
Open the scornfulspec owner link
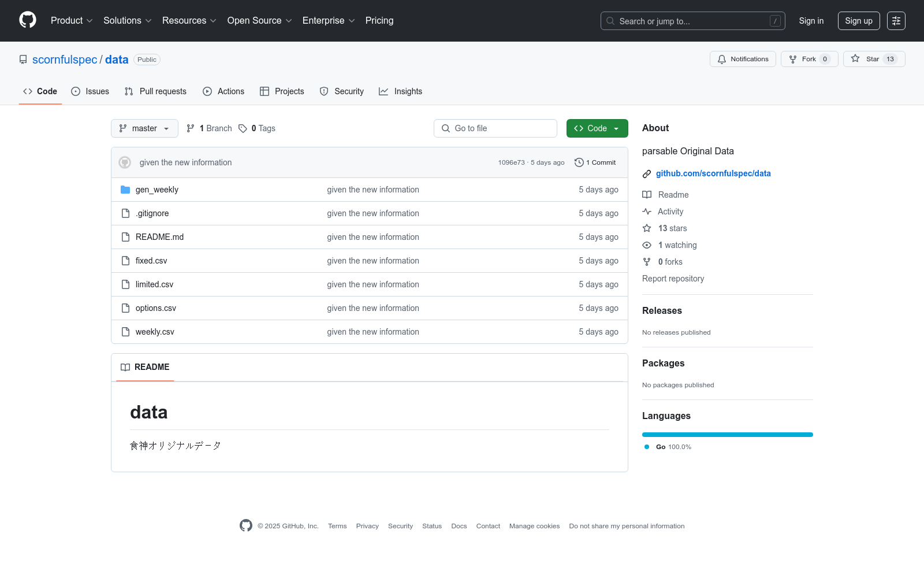tap(65, 60)
